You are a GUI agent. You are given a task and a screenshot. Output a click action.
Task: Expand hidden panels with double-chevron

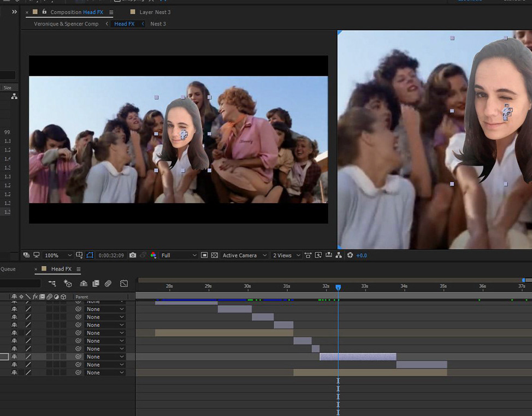[x=14, y=12]
